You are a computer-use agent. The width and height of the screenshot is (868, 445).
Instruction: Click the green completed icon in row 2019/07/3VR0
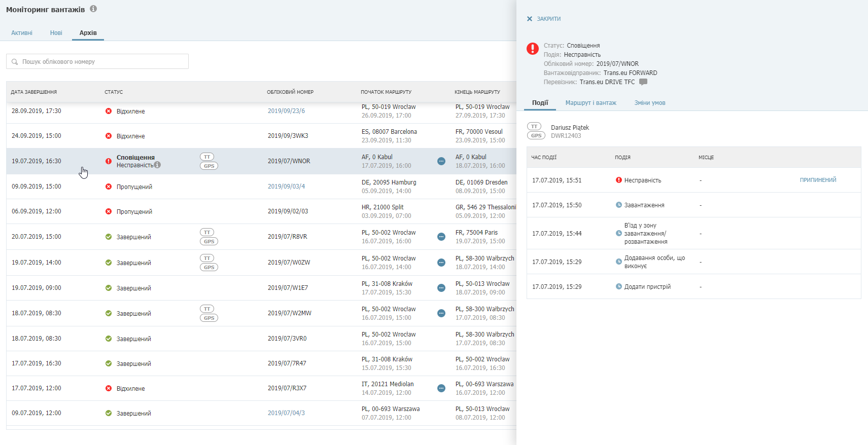(x=109, y=339)
